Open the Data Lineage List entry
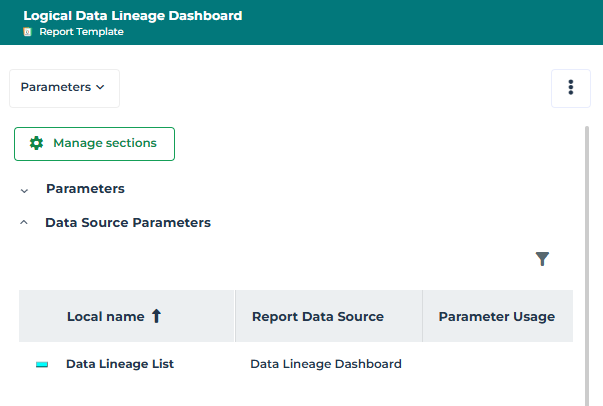 point(120,364)
